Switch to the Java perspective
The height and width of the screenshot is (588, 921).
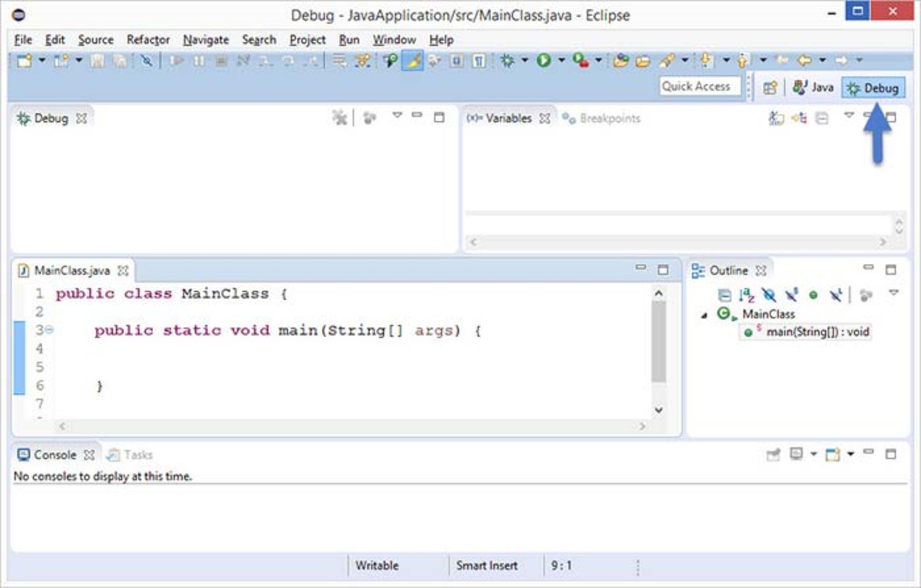pyautogui.click(x=813, y=88)
